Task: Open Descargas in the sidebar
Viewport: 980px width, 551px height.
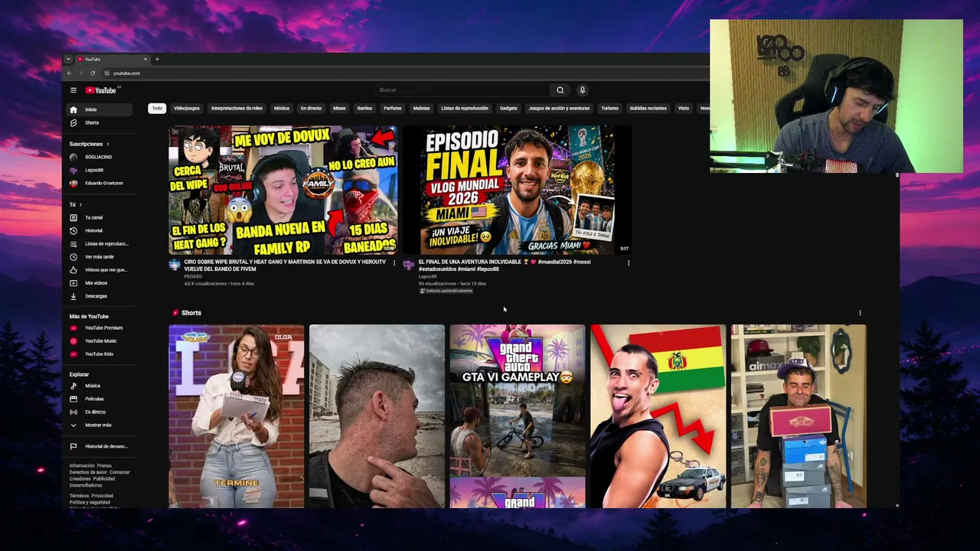Action: click(100, 296)
